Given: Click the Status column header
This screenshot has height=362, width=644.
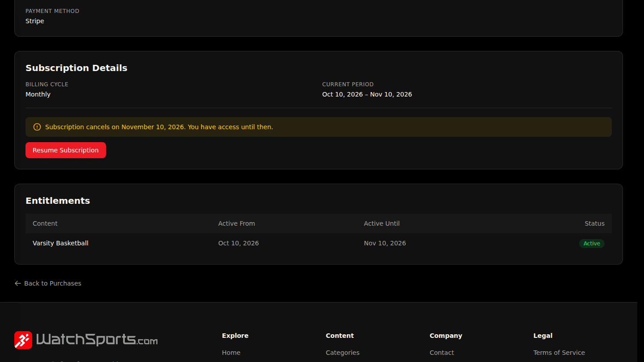Looking at the screenshot, I should [594, 223].
